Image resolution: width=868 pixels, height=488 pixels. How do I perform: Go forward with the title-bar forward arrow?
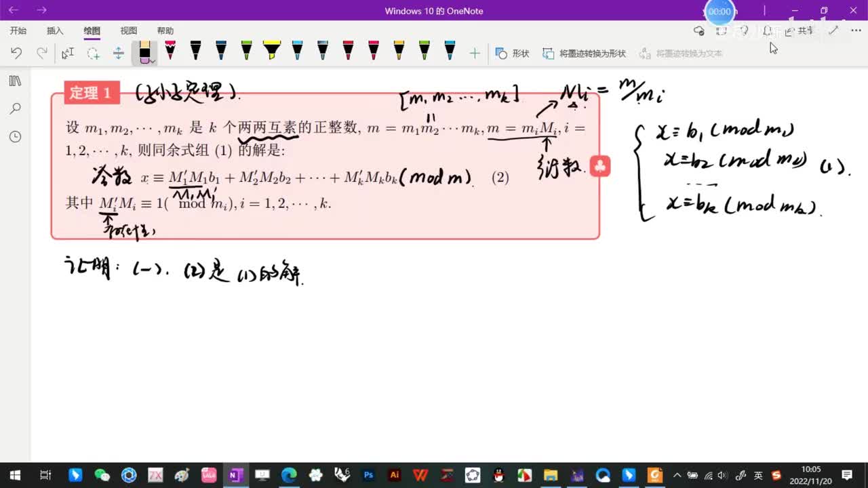(41, 10)
